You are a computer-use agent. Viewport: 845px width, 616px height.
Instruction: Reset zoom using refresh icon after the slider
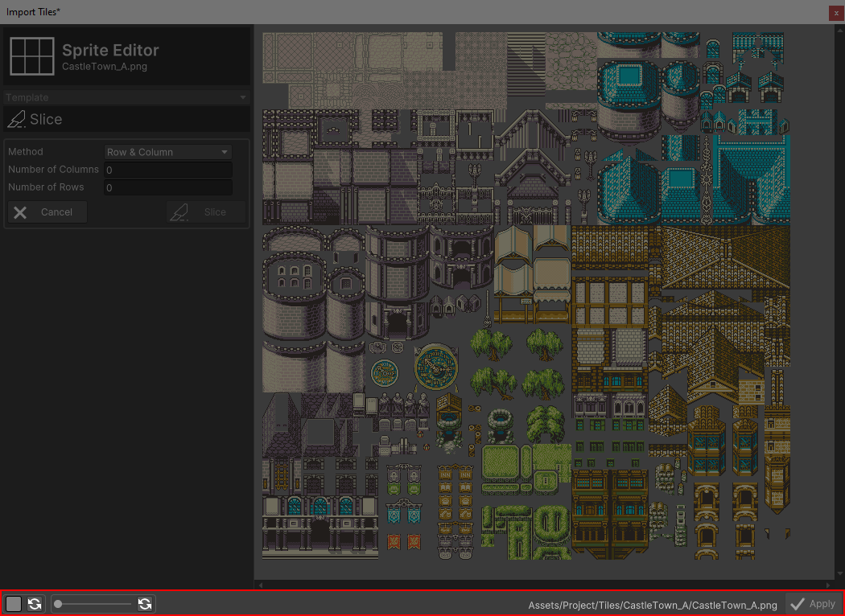pos(144,604)
